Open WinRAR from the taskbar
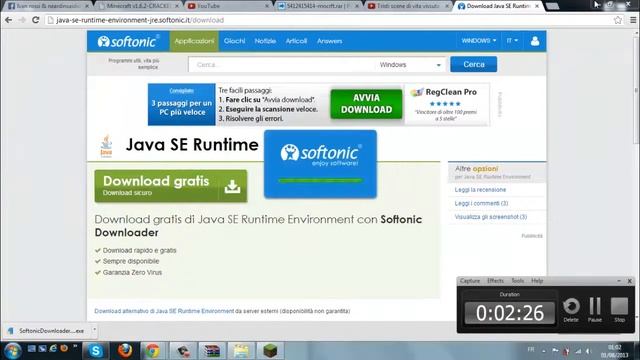Screen dimensions: 640x360 tap(212, 351)
